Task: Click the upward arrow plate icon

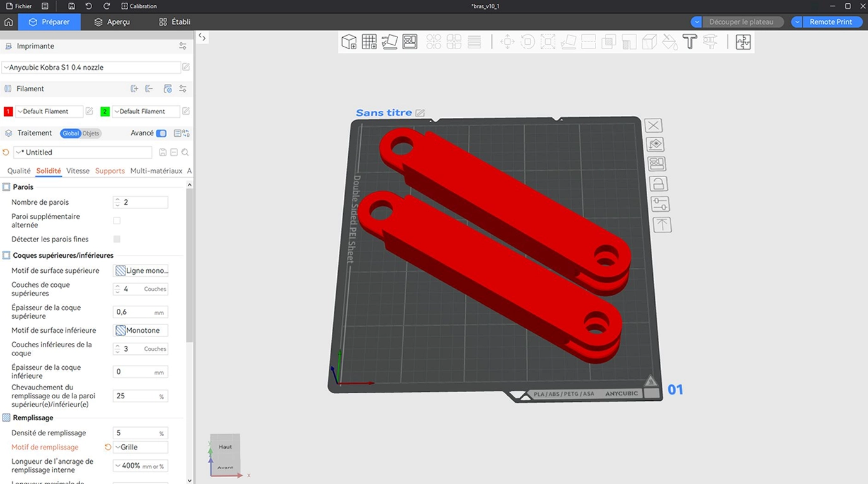Action: [662, 224]
